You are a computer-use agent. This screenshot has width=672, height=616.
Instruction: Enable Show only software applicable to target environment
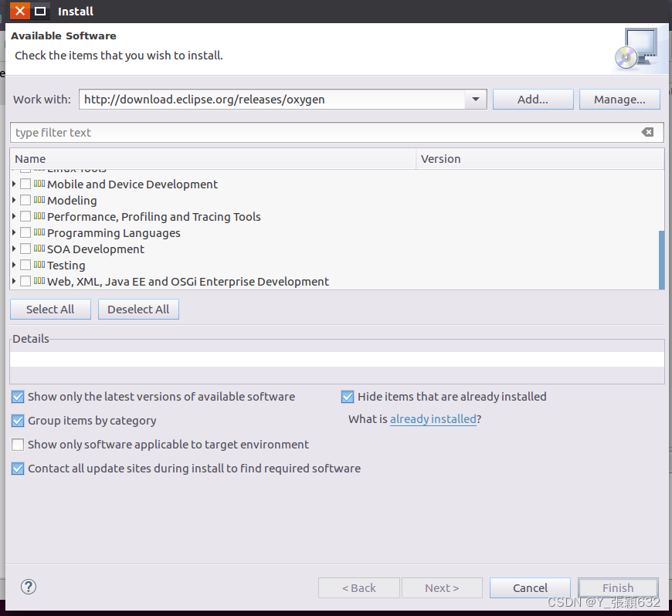17,445
